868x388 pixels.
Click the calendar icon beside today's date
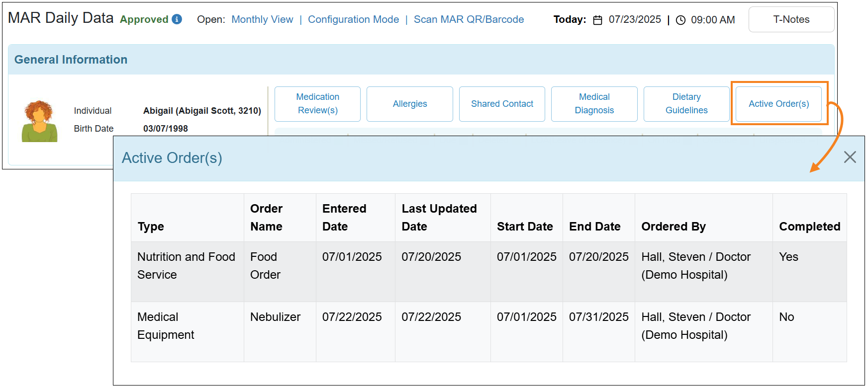598,20
